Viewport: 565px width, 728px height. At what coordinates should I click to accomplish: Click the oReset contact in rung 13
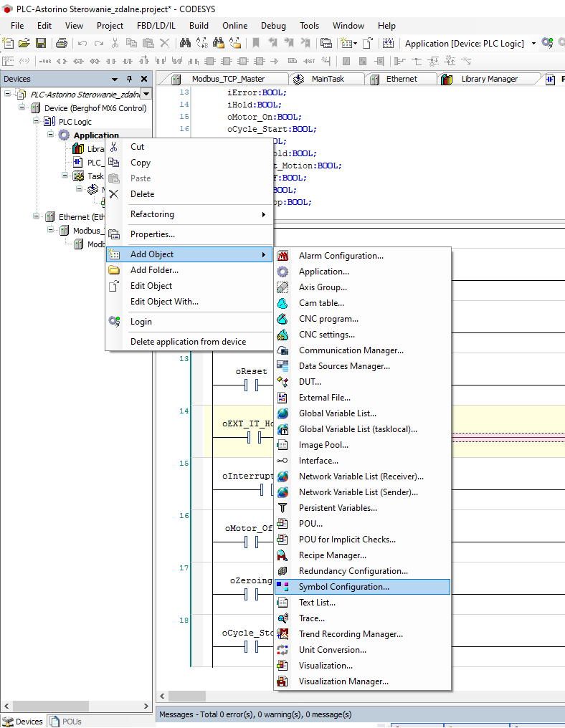click(x=251, y=385)
